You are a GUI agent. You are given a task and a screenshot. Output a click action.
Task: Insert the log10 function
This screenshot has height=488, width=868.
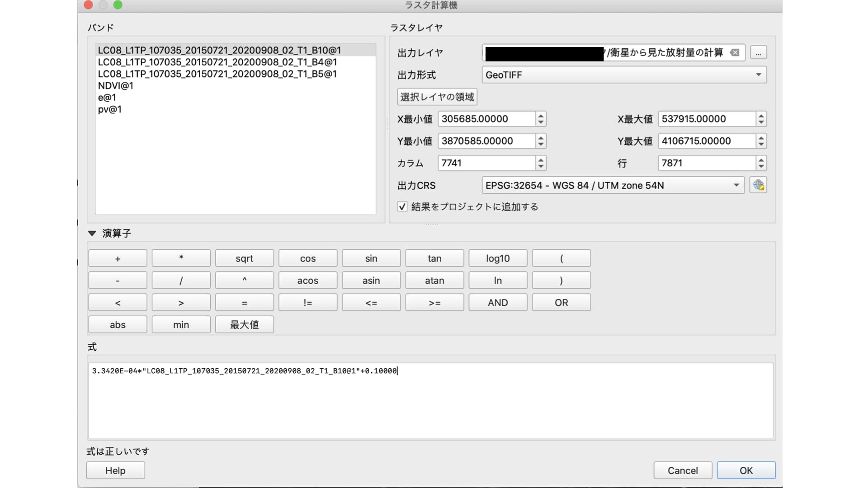point(498,258)
